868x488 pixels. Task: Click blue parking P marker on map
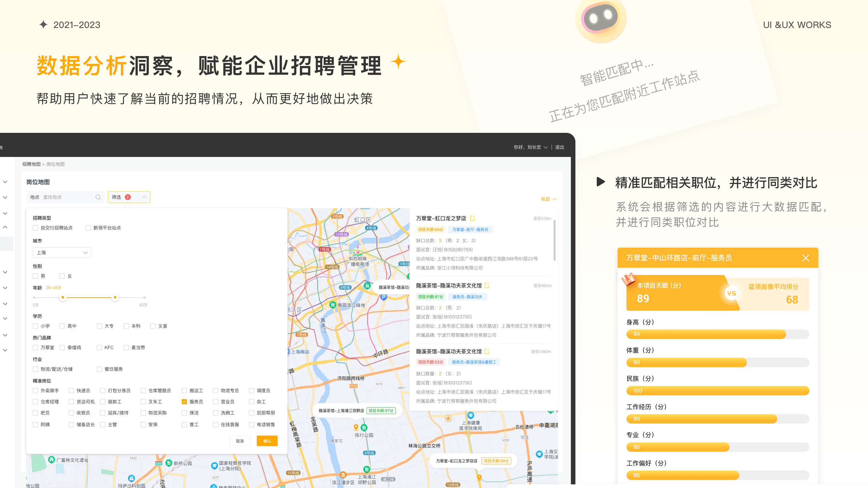point(383,297)
